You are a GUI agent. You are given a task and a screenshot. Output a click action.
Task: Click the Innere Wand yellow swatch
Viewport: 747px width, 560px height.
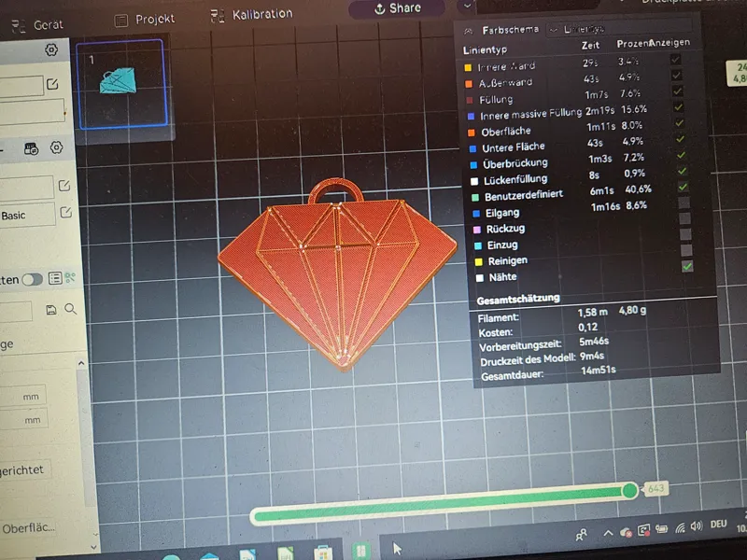pos(468,67)
